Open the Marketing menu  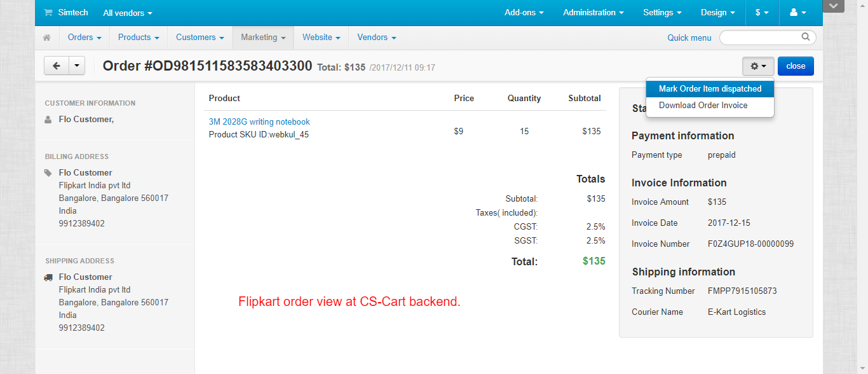263,38
